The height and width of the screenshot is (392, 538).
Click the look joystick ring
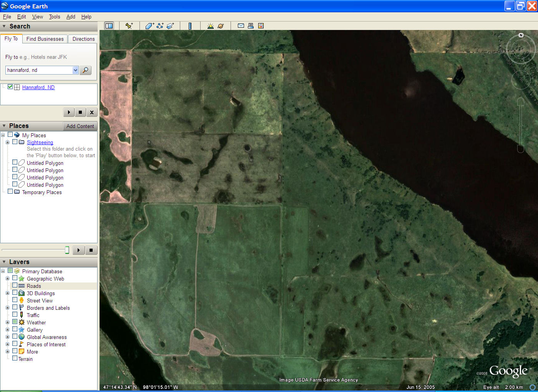coord(521,49)
